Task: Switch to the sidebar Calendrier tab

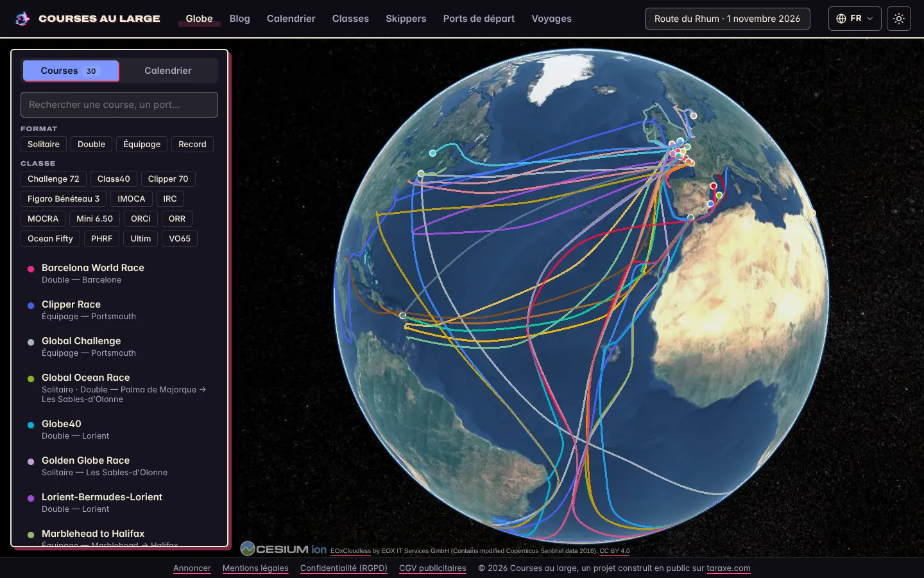Action: coord(168,71)
